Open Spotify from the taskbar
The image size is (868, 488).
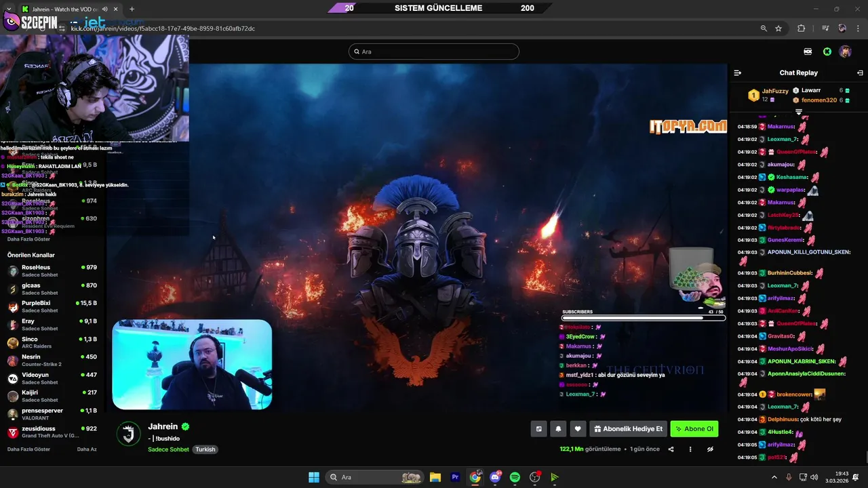coord(515,477)
